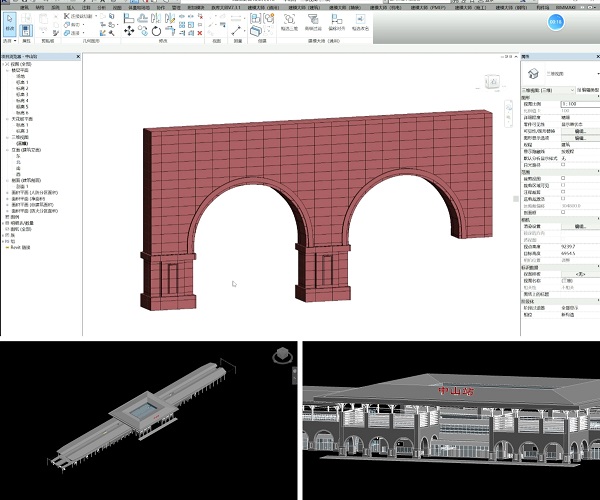600x500 pixels.
Task: Select Trim/Extend to Corner tool
Action: tap(170, 31)
